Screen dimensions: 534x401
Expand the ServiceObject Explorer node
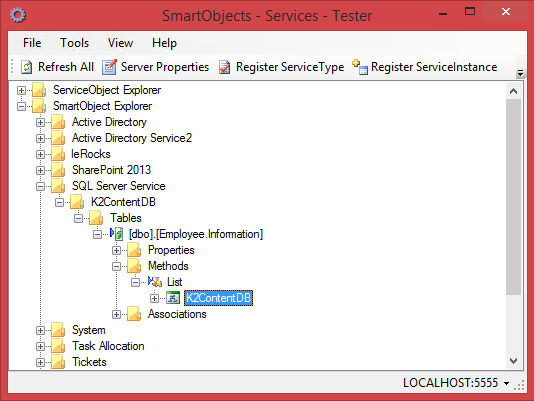[21, 90]
